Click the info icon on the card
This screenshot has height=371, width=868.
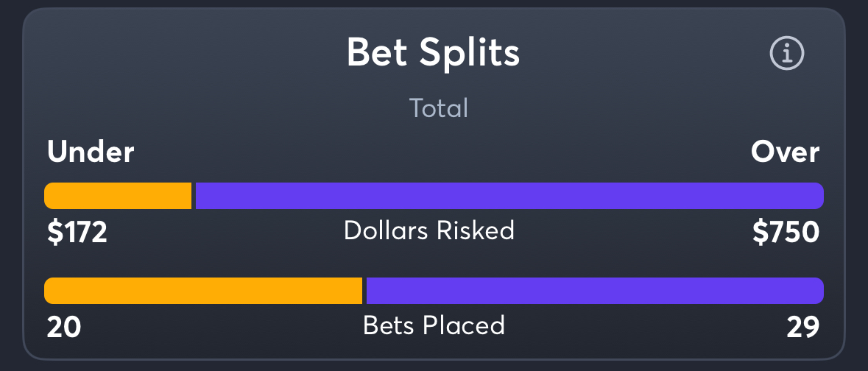coord(787,53)
